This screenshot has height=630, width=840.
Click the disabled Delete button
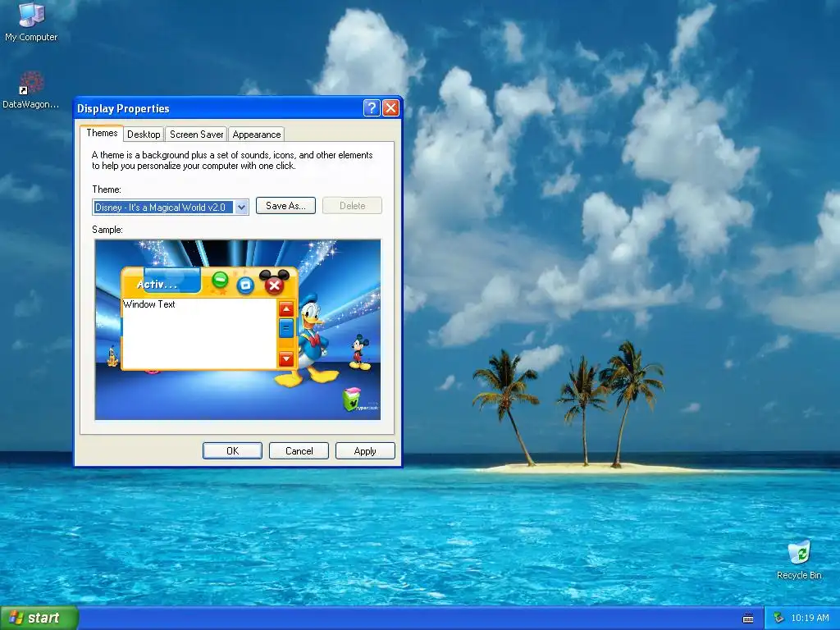(x=352, y=206)
